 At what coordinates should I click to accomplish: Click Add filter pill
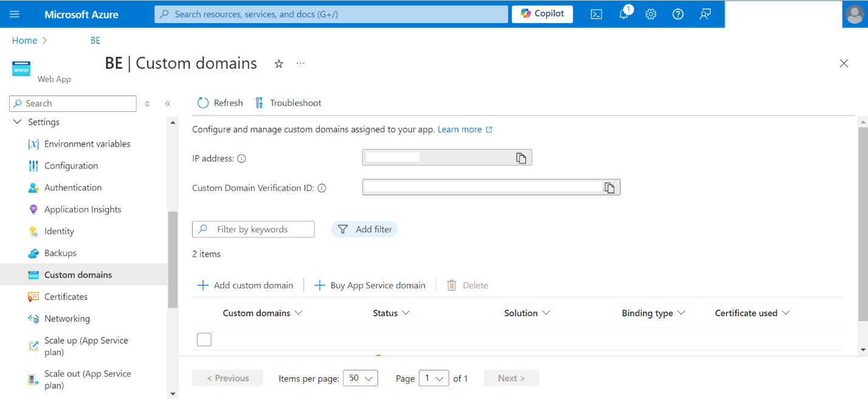point(364,229)
